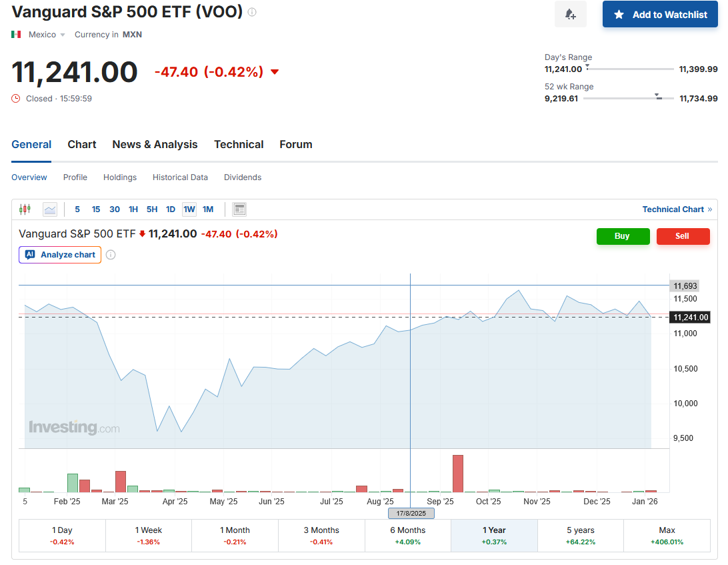Click the red Sell button
The image size is (728, 565).
pos(683,236)
